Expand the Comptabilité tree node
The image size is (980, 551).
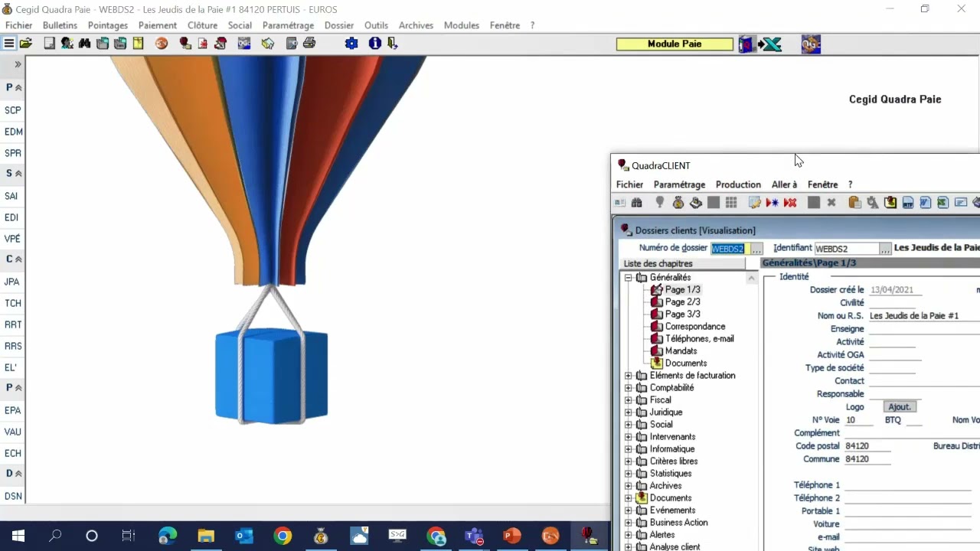tap(629, 388)
